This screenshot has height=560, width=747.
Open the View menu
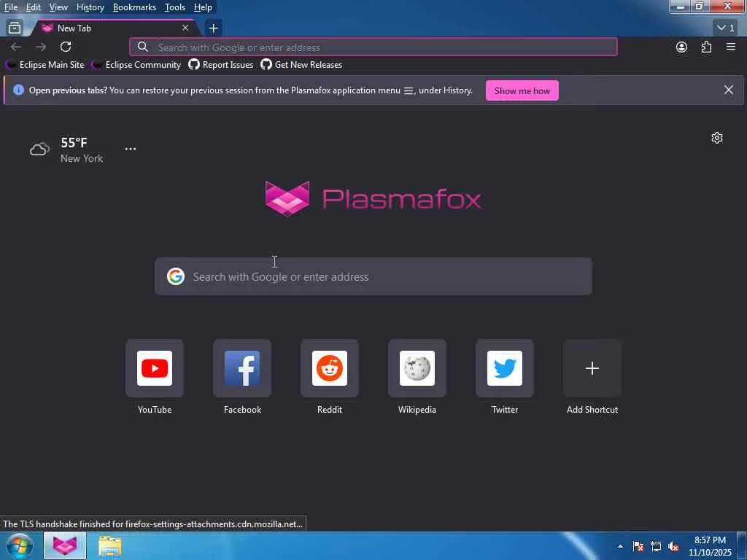click(58, 7)
